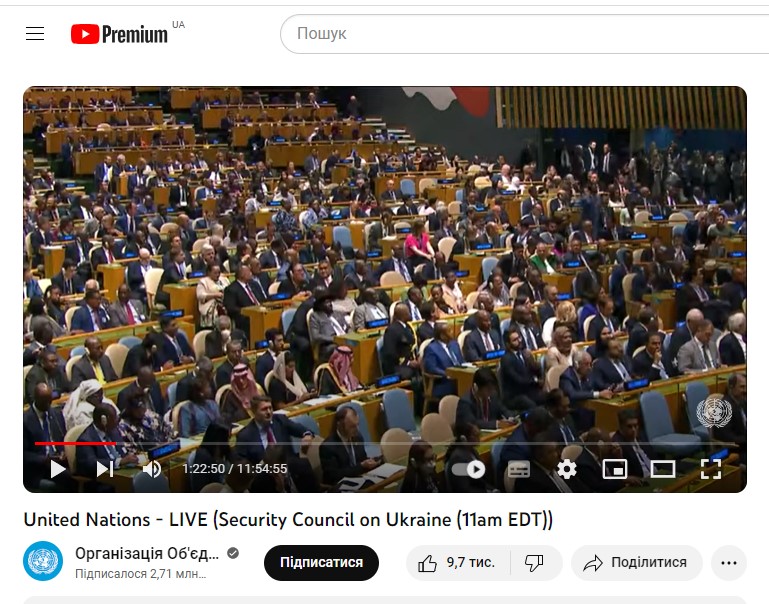Like the video with 9,7 тис.
The width and height of the screenshot is (769, 604).
tap(457, 562)
